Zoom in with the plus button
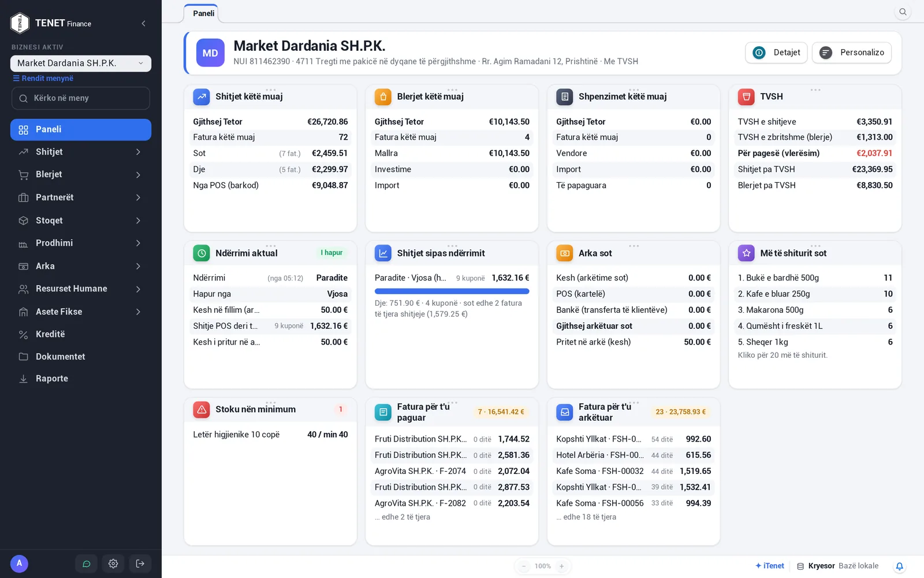Viewport: 924px width, 578px height. [561, 566]
